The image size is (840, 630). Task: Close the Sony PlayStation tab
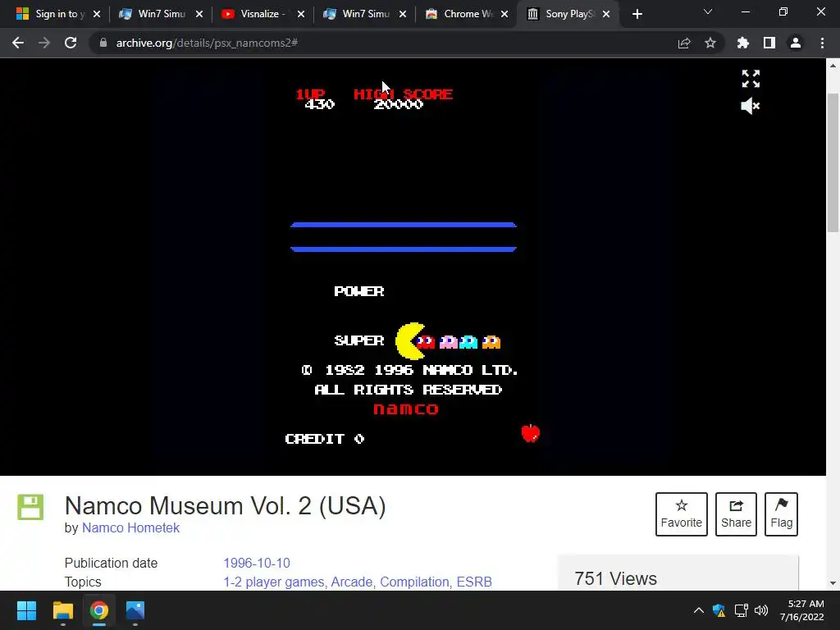tap(606, 15)
